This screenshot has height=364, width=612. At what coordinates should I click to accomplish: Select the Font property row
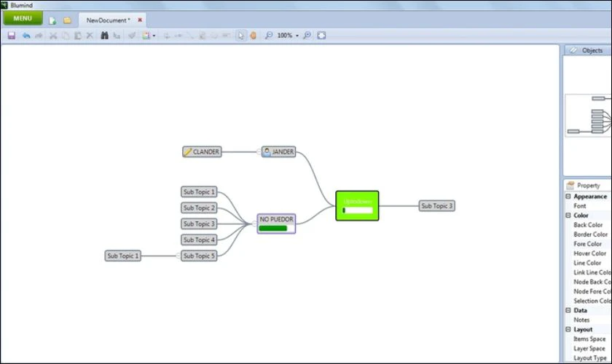[588, 206]
